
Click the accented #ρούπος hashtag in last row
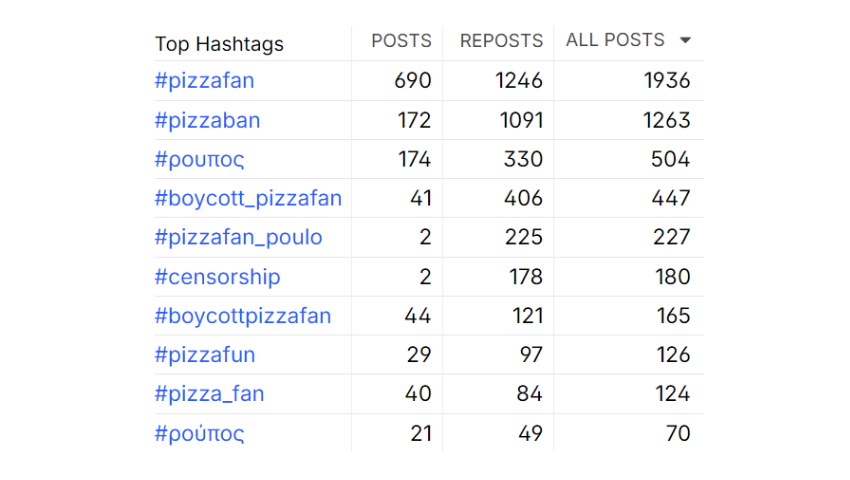[x=199, y=434]
